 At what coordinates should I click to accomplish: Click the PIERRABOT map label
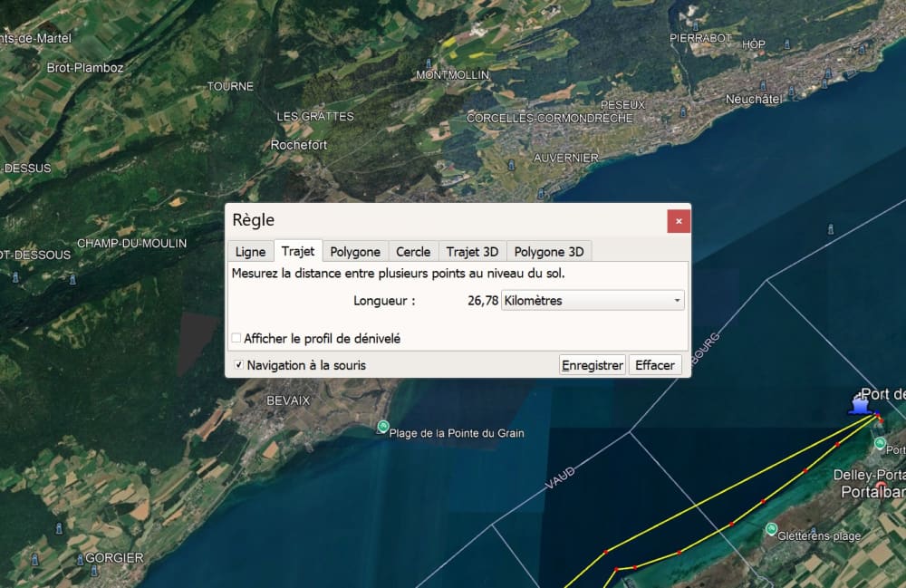[701, 38]
